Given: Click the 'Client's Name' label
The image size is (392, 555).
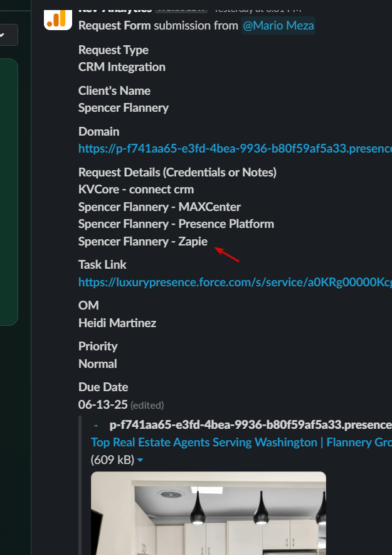Looking at the screenshot, I should point(115,90).
